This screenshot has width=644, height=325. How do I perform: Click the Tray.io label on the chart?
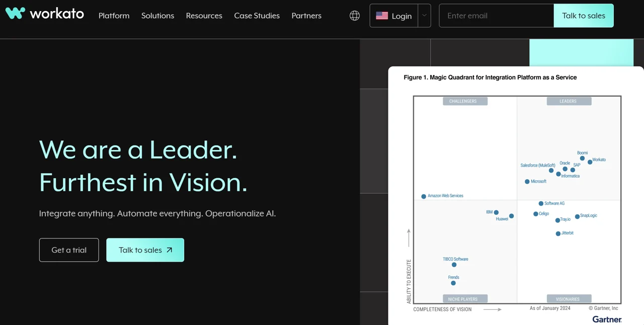tap(566, 219)
